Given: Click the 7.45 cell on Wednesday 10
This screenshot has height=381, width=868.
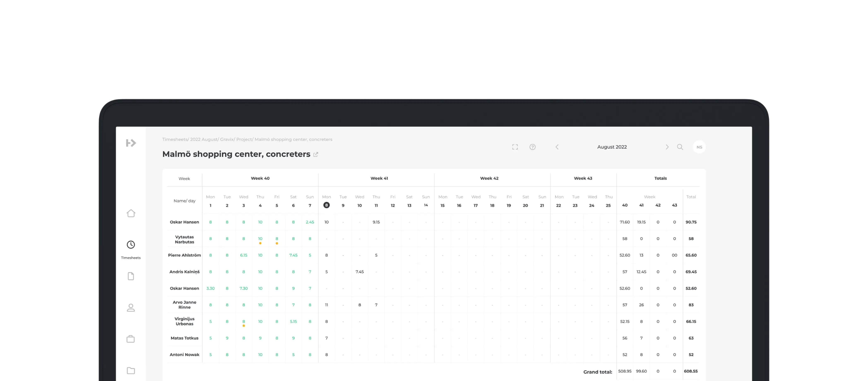Looking at the screenshot, I should 359,271.
